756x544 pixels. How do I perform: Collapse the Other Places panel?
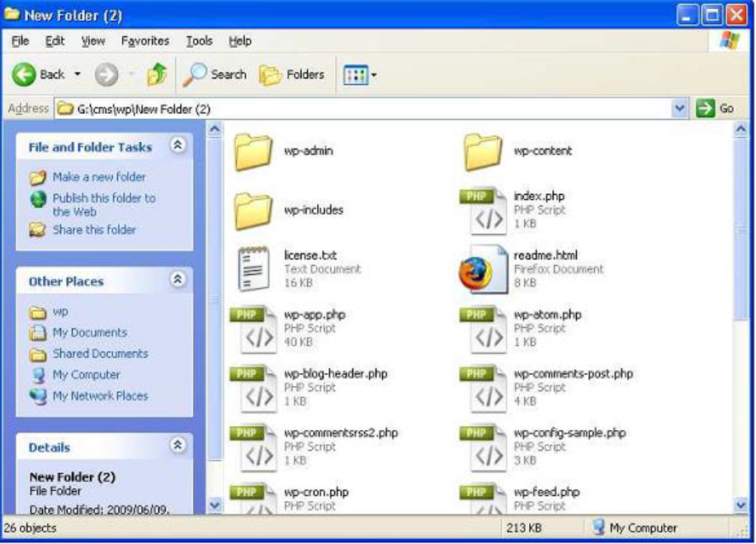coord(177,279)
